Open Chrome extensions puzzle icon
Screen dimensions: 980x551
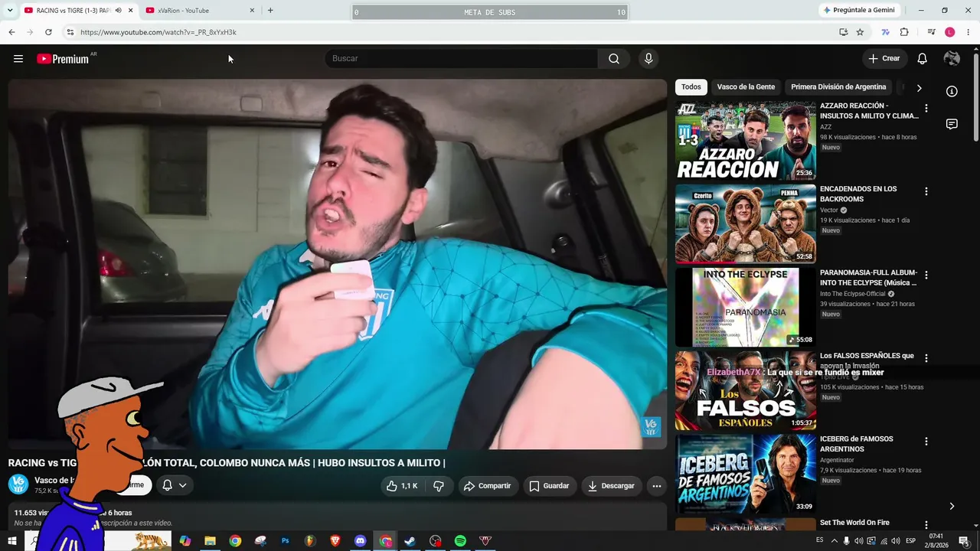tap(904, 32)
